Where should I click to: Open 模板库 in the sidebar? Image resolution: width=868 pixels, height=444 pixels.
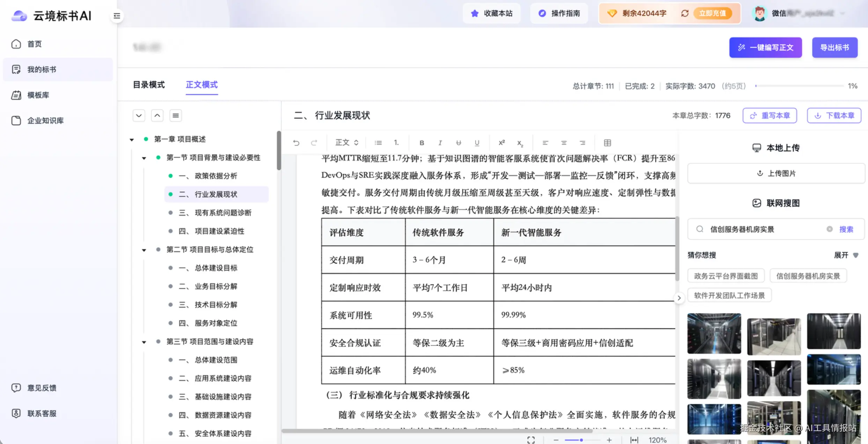click(38, 95)
